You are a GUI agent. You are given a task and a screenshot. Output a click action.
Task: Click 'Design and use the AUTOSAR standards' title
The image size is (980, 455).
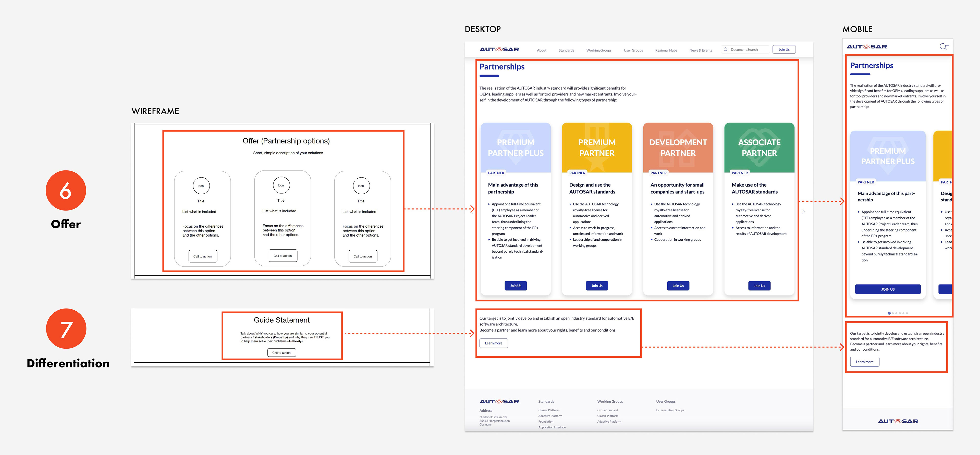pyautogui.click(x=592, y=188)
